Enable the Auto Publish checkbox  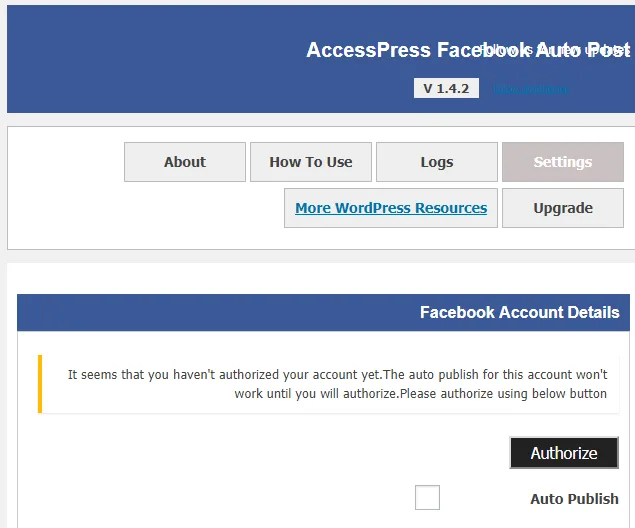(x=427, y=497)
